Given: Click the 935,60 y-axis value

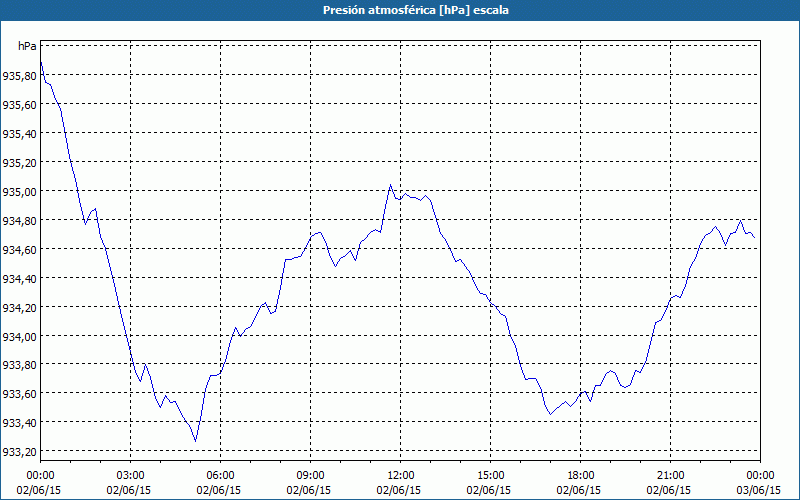Looking at the screenshot, I should pyautogui.click(x=19, y=104).
